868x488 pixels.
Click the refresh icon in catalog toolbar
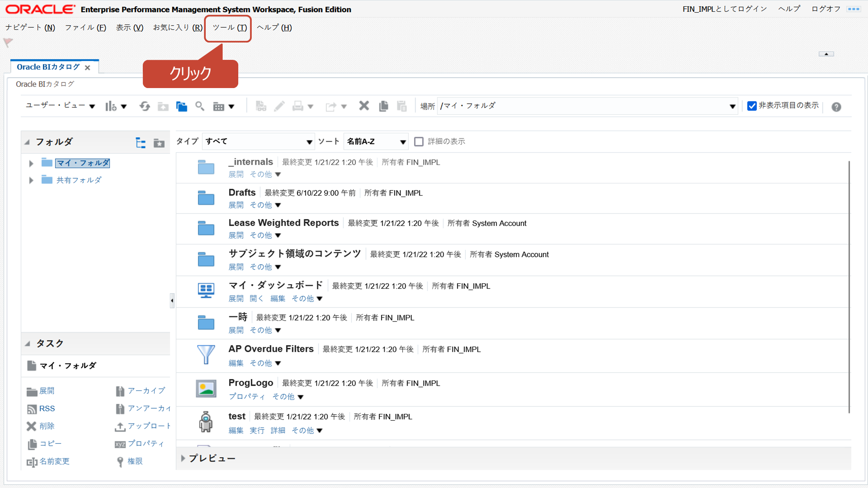145,106
